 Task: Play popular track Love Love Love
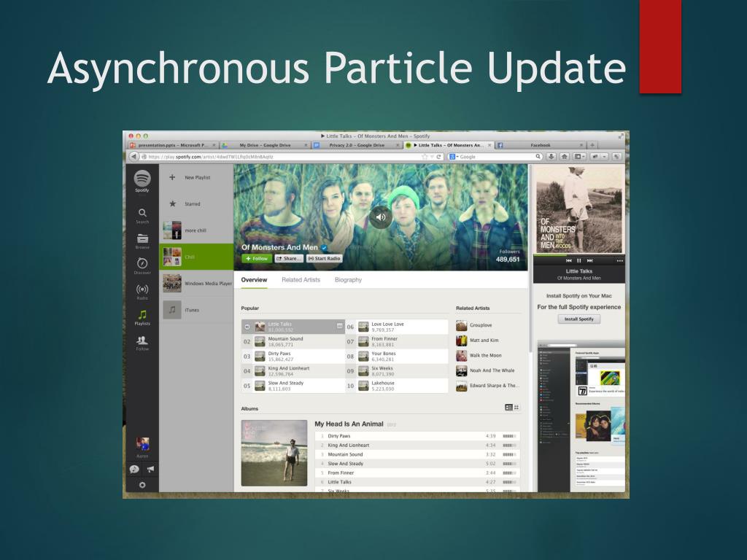(x=396, y=327)
